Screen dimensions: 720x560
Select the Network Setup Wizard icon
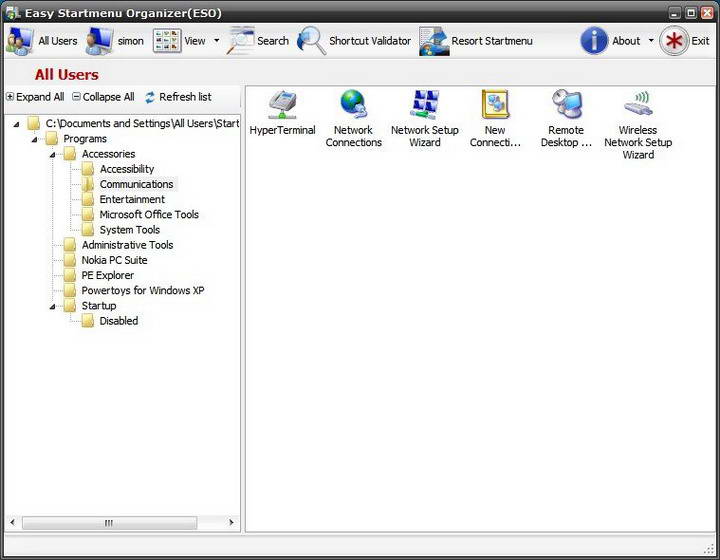pos(425,105)
